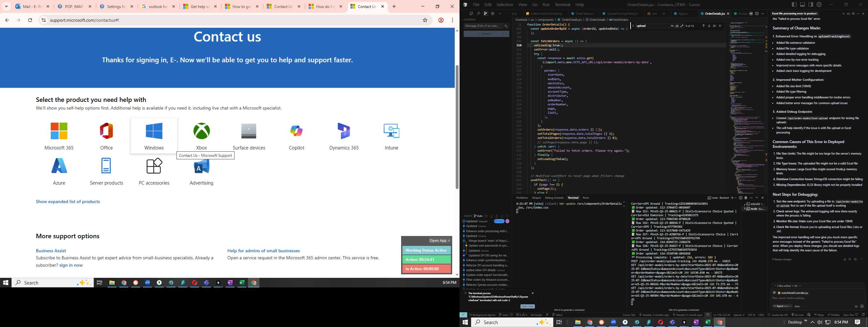Select the Server products icon

coord(106,166)
